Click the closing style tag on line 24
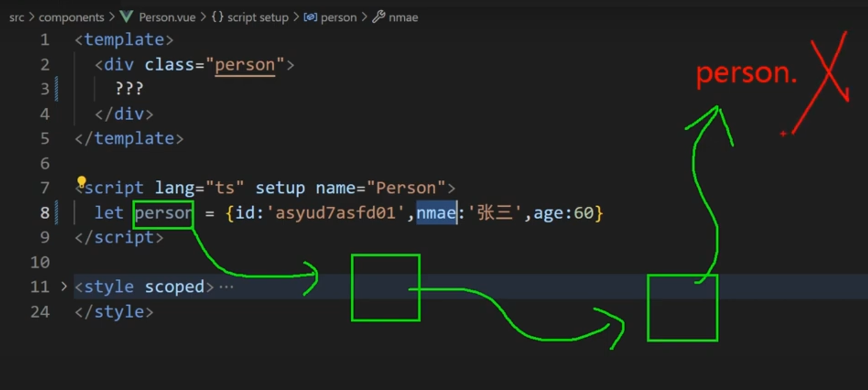 tap(114, 312)
